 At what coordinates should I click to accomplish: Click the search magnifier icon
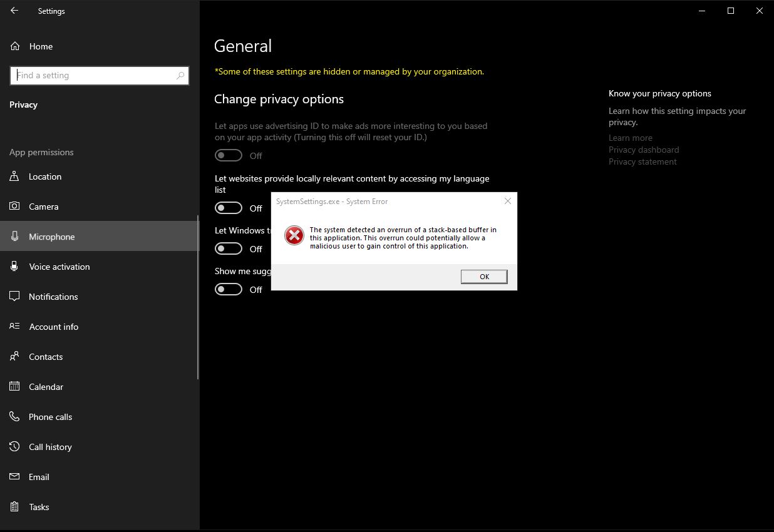pyautogui.click(x=180, y=76)
